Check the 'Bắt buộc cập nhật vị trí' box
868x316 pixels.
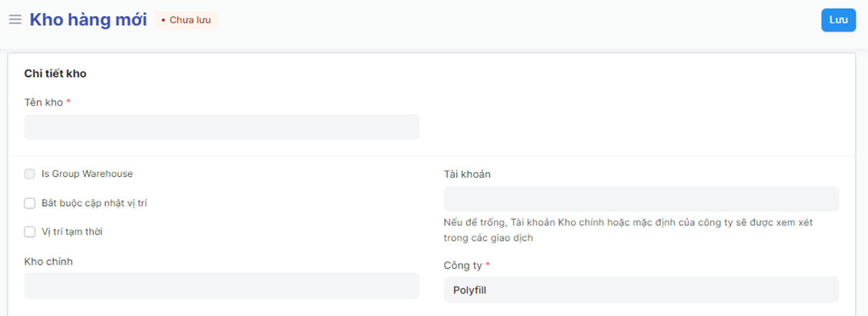[x=30, y=203]
